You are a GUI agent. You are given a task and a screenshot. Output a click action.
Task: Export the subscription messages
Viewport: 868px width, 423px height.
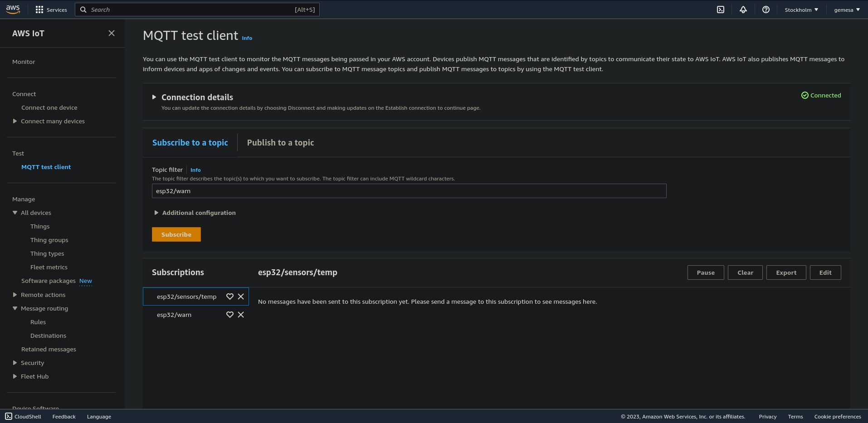tap(786, 272)
